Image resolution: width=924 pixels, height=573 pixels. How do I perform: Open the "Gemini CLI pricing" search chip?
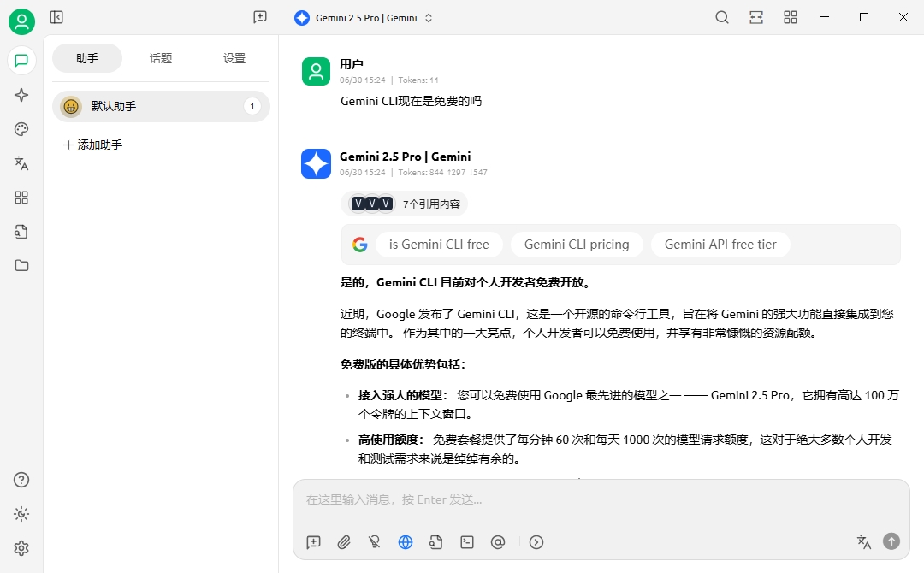(x=577, y=245)
